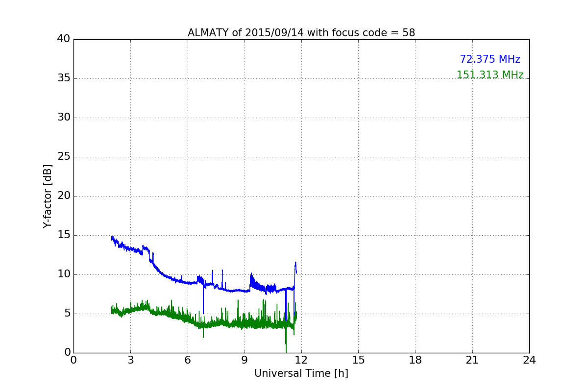The image size is (588, 392).
Task: Click the x-axis tick label 3
Action: [x=130, y=360]
